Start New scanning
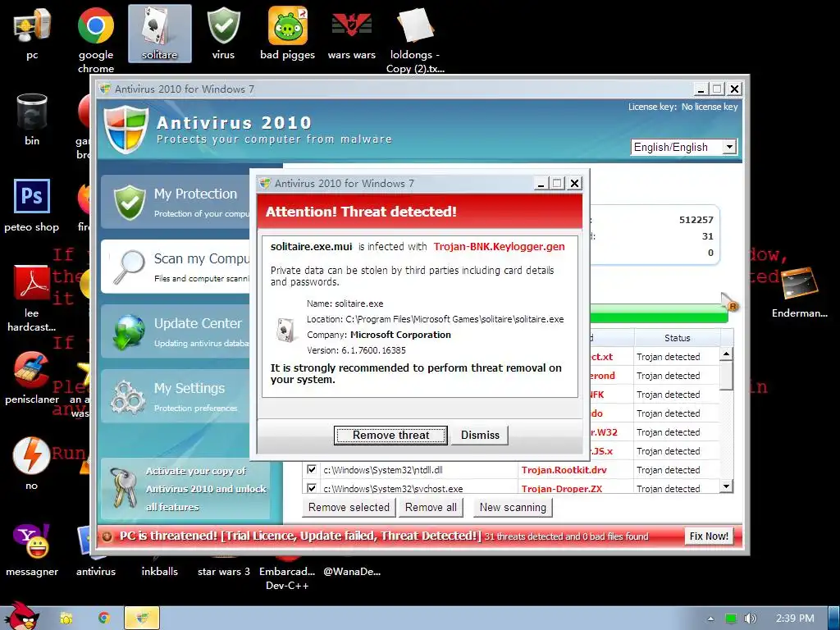Image resolution: width=840 pixels, height=630 pixels. pyautogui.click(x=513, y=507)
